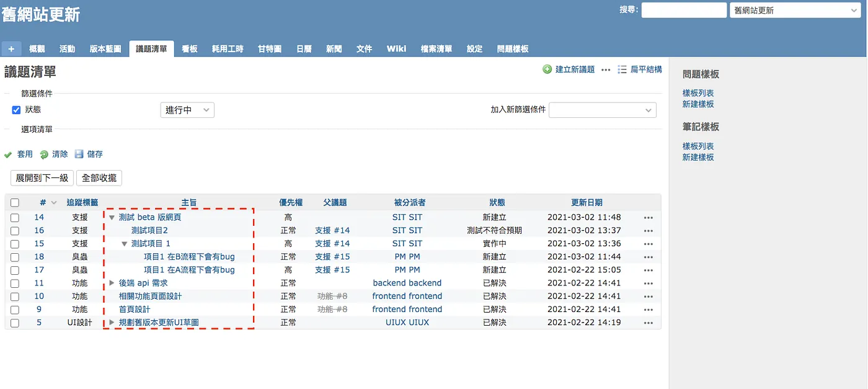Check the box for issue 15
The height and width of the screenshot is (389, 868).
15,244
